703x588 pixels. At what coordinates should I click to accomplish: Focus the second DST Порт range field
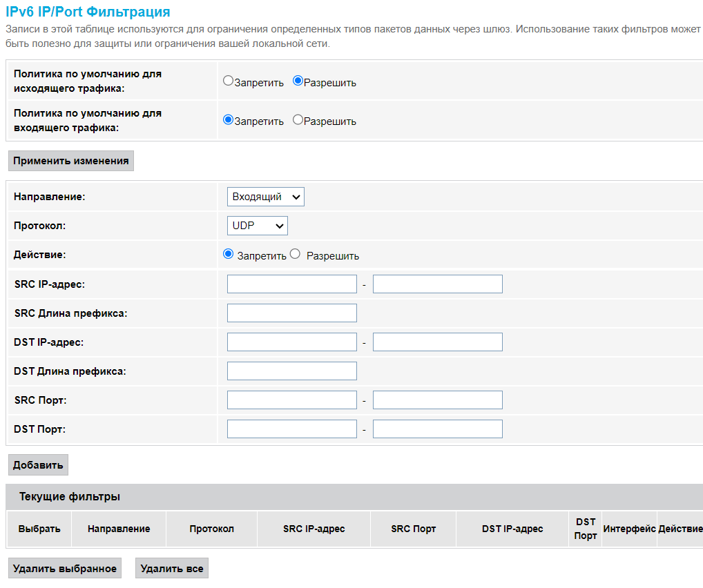pyautogui.click(x=437, y=429)
